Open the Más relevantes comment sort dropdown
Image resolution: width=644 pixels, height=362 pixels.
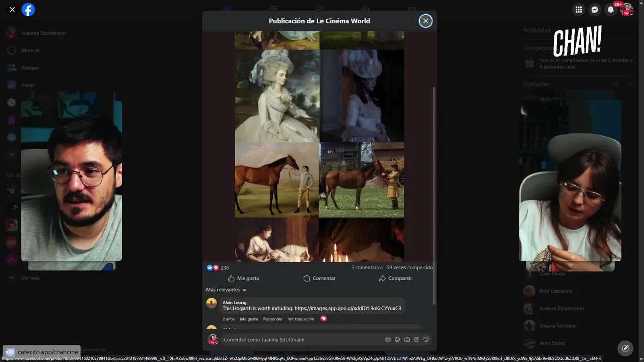pos(226,290)
